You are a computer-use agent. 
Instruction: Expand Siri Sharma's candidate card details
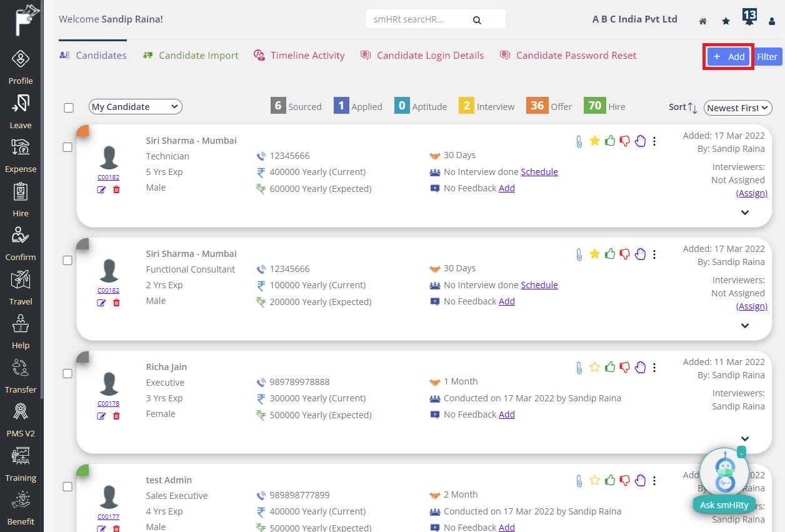pyautogui.click(x=745, y=213)
